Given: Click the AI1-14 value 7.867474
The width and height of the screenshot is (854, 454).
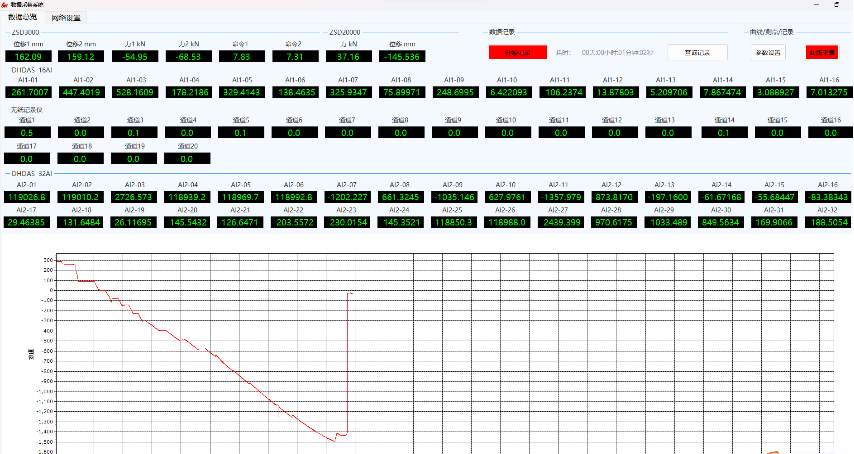Looking at the screenshot, I should [723, 93].
